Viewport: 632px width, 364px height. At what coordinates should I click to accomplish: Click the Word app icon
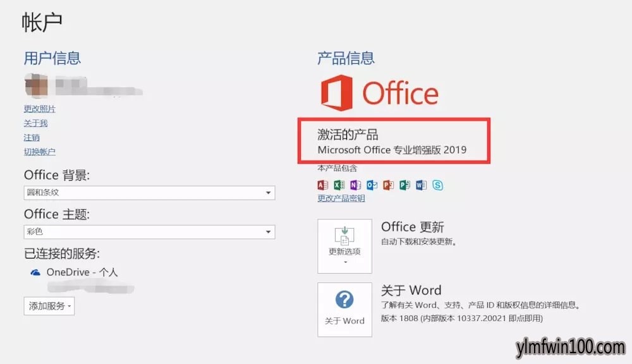tap(421, 185)
